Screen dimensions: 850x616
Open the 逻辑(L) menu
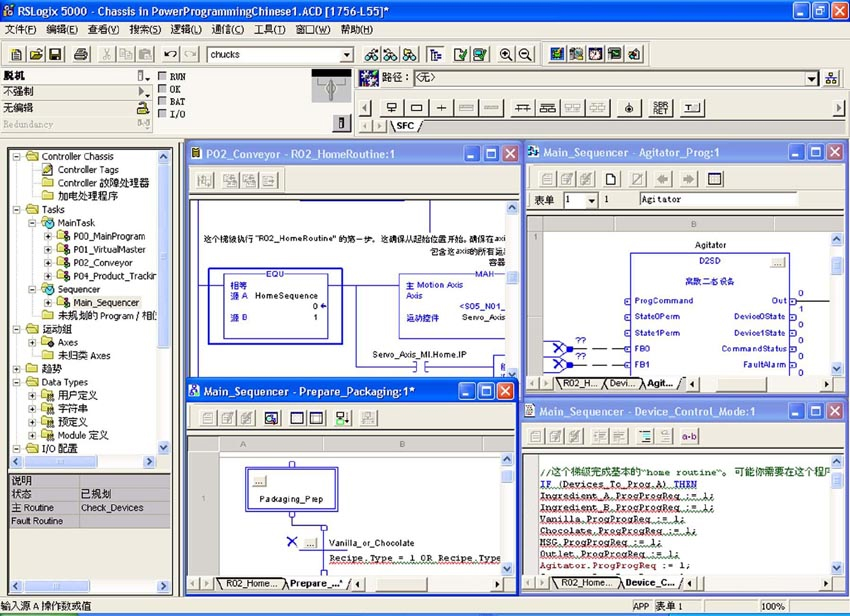[186, 29]
